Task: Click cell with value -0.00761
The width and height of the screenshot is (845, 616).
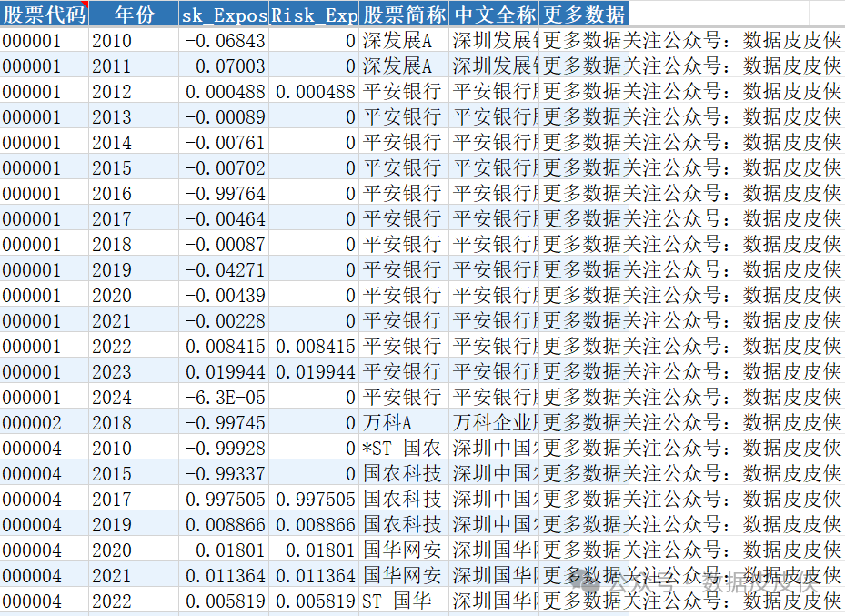Action: (x=224, y=142)
